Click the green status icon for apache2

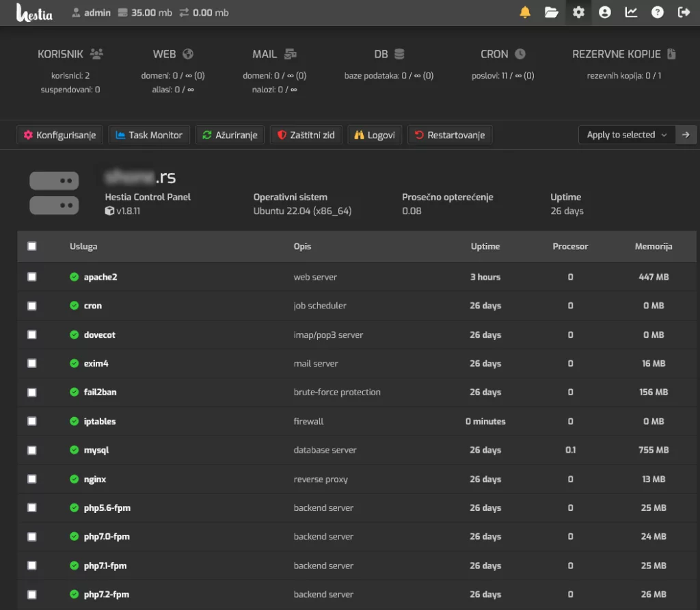coord(74,277)
